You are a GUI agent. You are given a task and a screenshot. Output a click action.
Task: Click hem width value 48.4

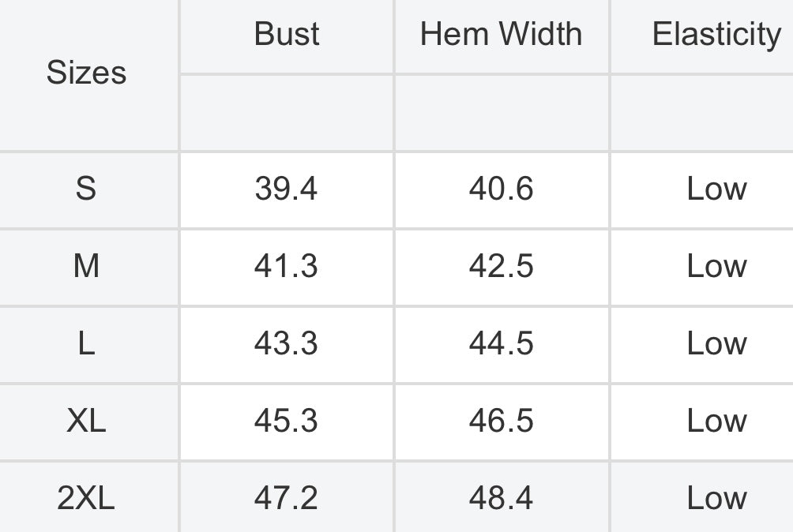click(502, 497)
